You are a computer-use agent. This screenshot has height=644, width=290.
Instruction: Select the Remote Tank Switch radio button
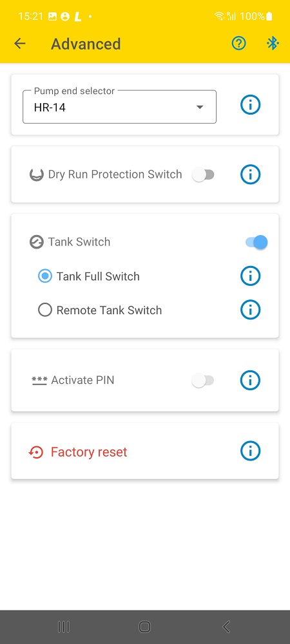click(44, 310)
